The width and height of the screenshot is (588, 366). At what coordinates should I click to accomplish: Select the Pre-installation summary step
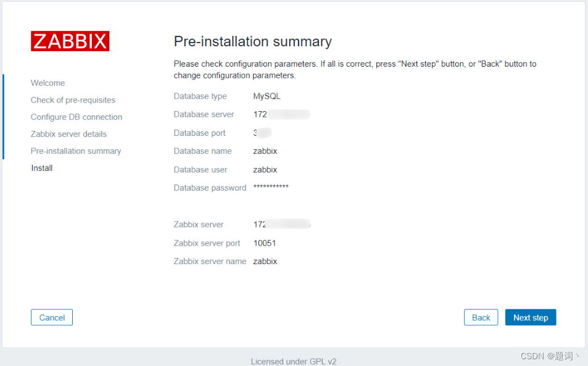(x=76, y=151)
